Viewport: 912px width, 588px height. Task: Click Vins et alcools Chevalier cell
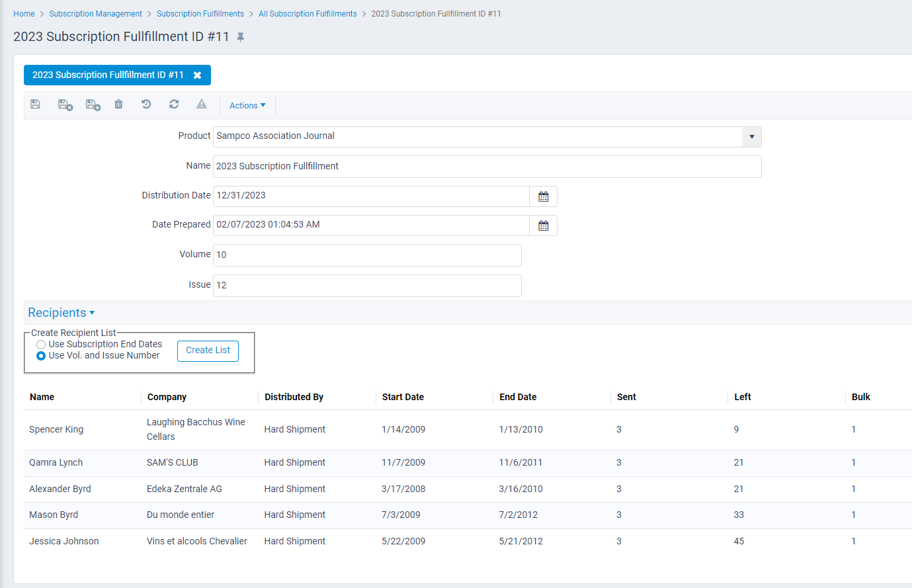coord(197,542)
